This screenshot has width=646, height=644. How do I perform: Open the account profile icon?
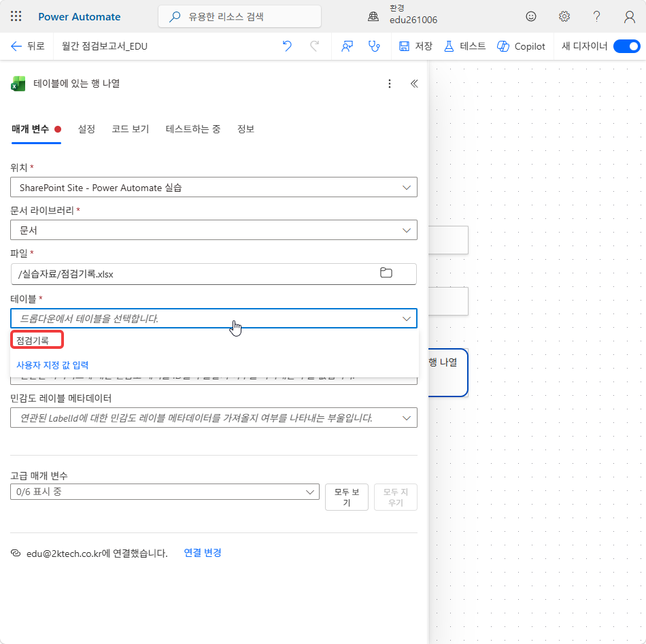(630, 16)
